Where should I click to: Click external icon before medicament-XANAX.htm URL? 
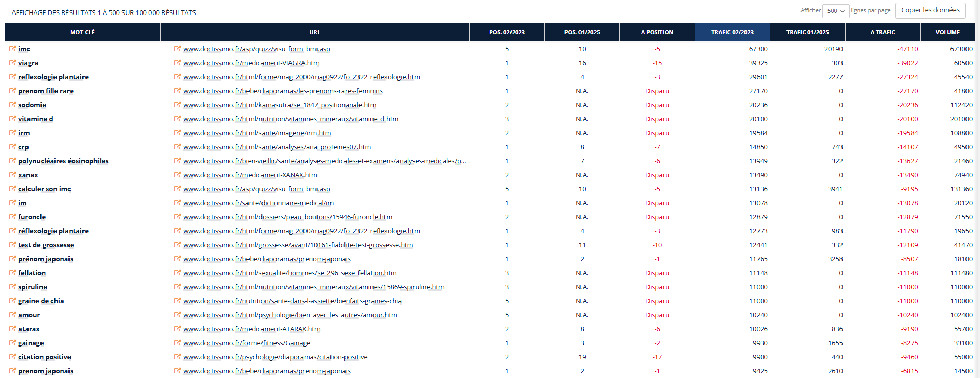click(x=177, y=175)
